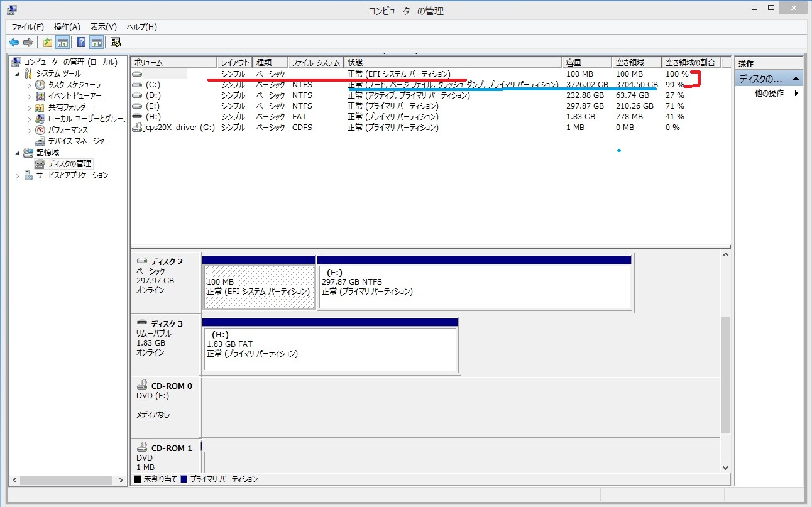Click the disk view vertical scrollbar thumb
Screen dimensions: 812x507
[x=726, y=375]
